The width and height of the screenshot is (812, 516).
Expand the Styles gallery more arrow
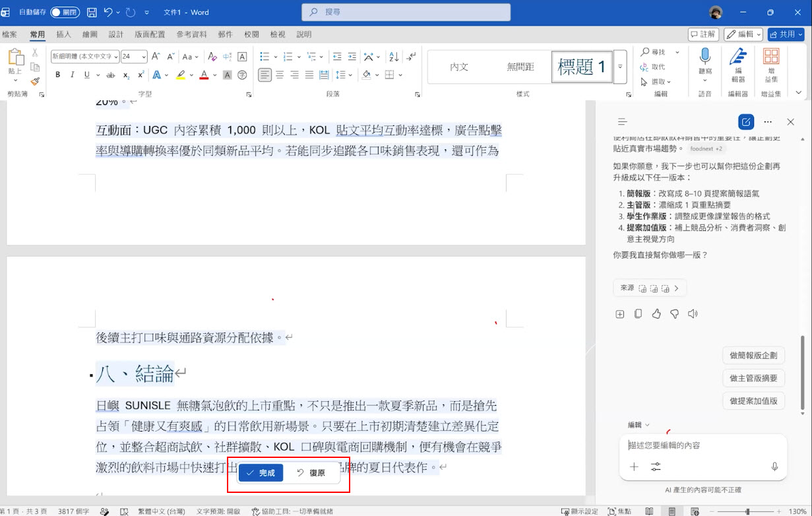(x=620, y=67)
